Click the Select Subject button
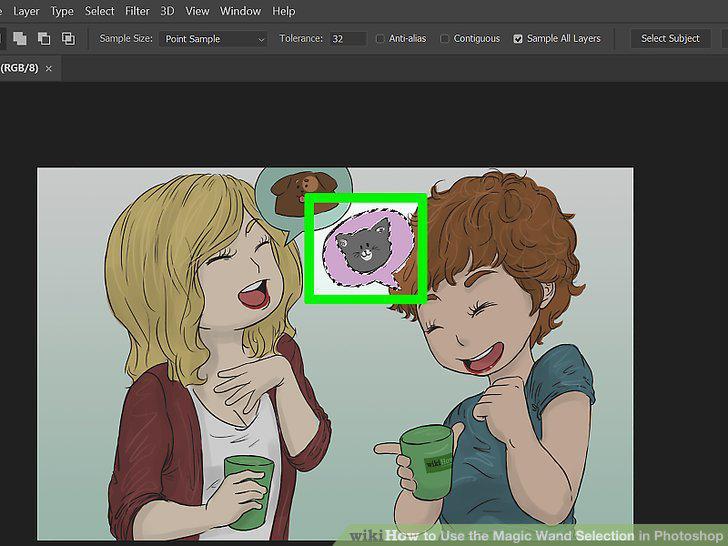 point(670,39)
